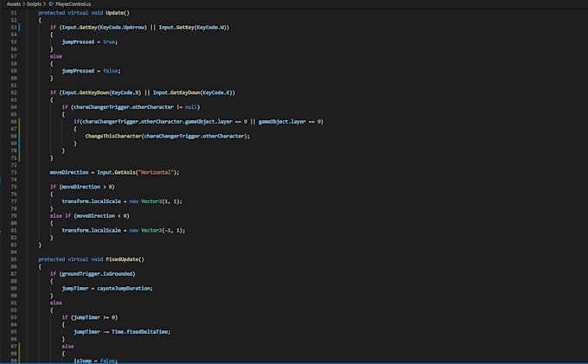Click the FixedUpdate() method name
The height and width of the screenshot is (364, 588).
coord(125,259)
